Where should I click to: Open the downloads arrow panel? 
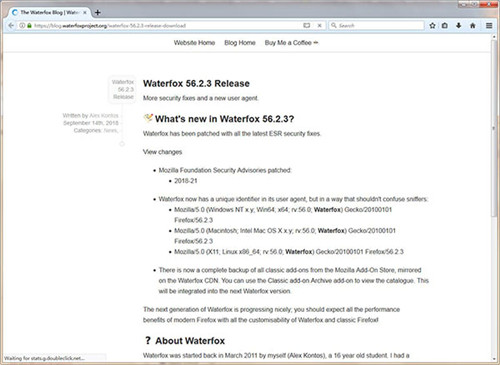[x=459, y=25]
